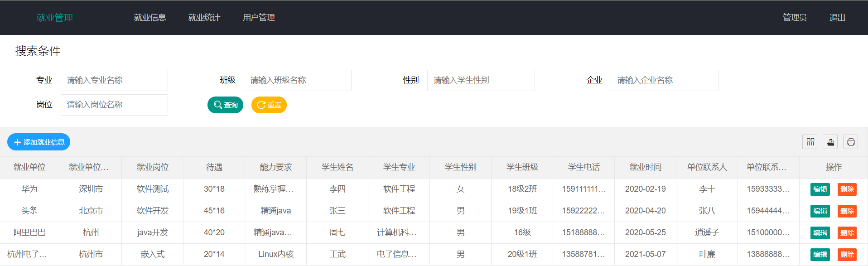Click the 就业单位 column header

coord(29,167)
